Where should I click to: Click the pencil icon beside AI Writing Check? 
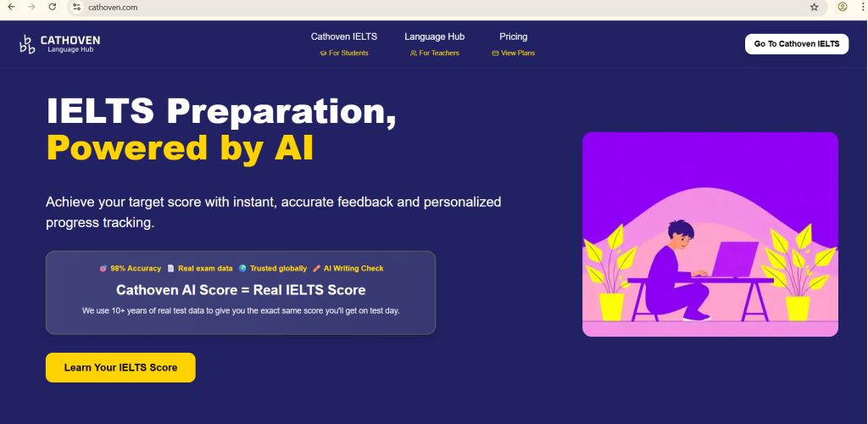coord(316,268)
